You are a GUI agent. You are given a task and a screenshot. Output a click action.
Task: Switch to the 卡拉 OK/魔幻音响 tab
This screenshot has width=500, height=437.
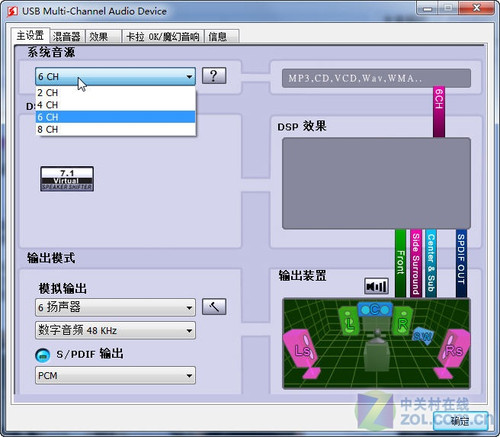coord(163,36)
